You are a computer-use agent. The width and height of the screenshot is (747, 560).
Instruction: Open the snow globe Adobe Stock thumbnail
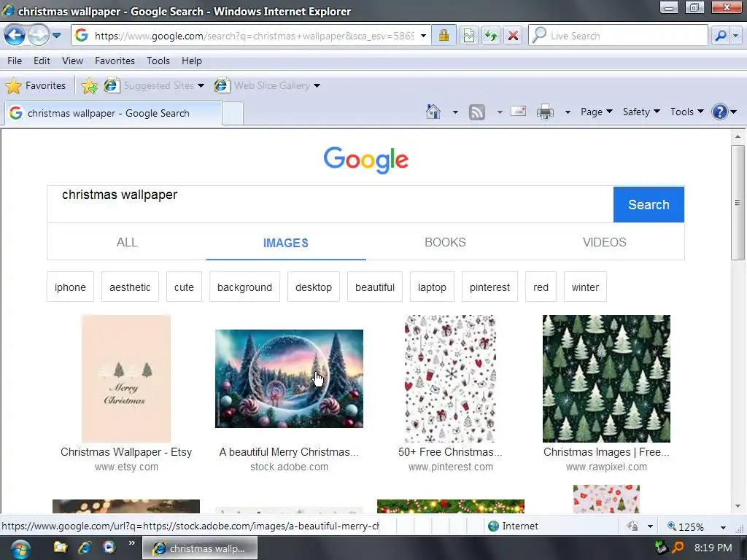click(289, 378)
